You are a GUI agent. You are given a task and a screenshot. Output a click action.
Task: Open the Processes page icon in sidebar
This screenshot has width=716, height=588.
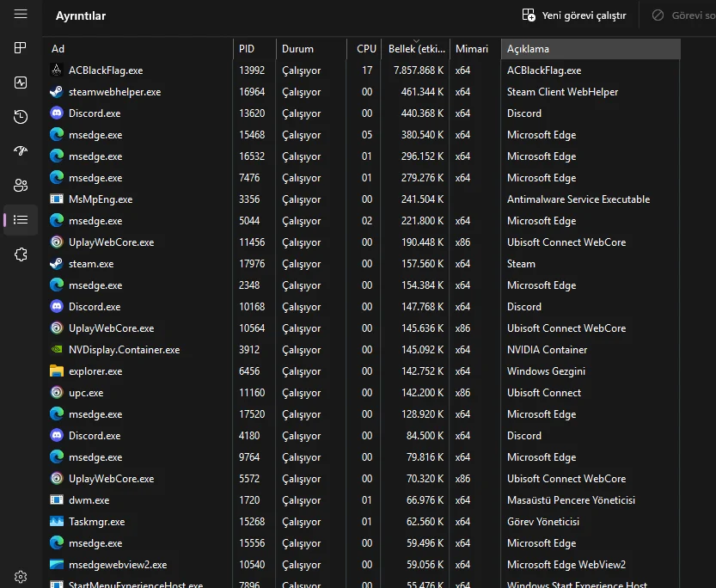click(21, 48)
